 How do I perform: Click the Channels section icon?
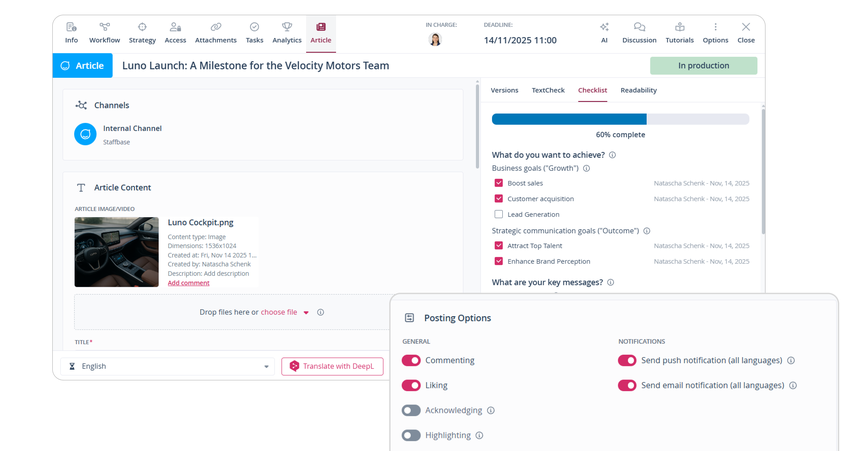(x=81, y=105)
